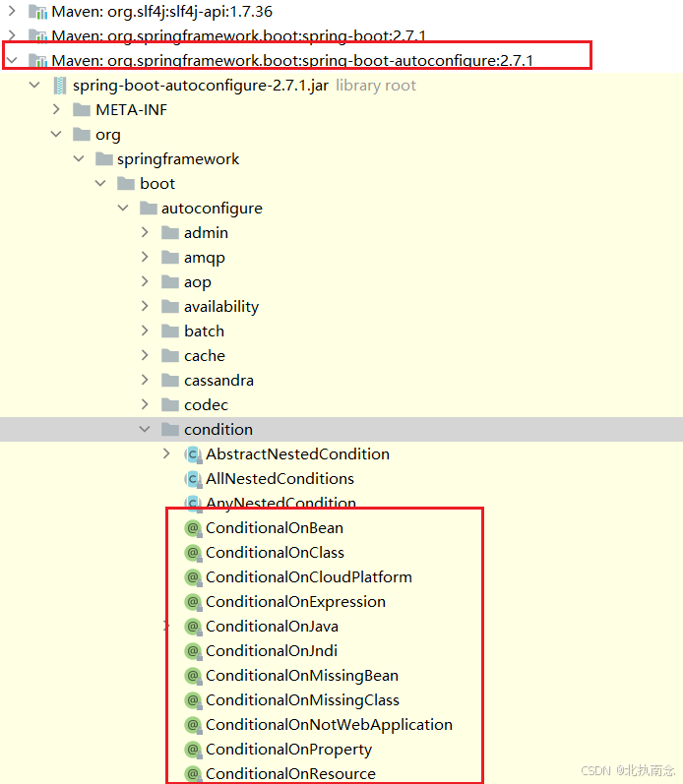The image size is (683, 784).
Task: Collapse the org folder
Action: [x=56, y=134]
